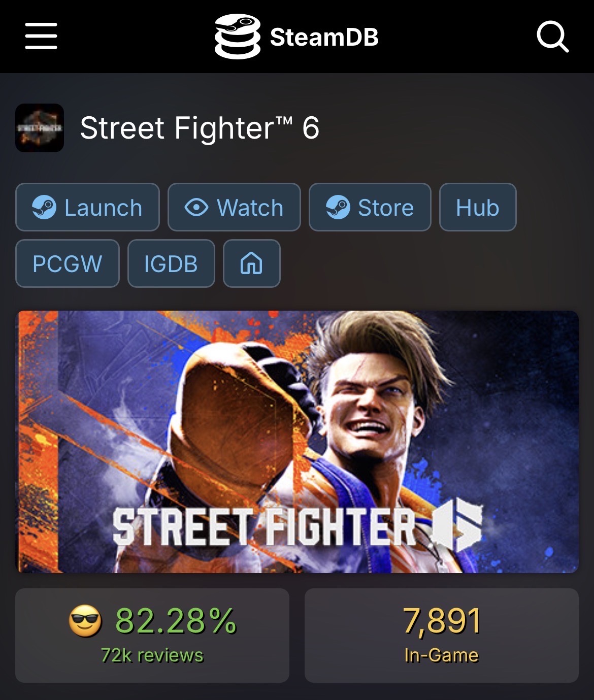This screenshot has height=700, width=594.
Task: Open the Store page button
Action: click(x=370, y=207)
